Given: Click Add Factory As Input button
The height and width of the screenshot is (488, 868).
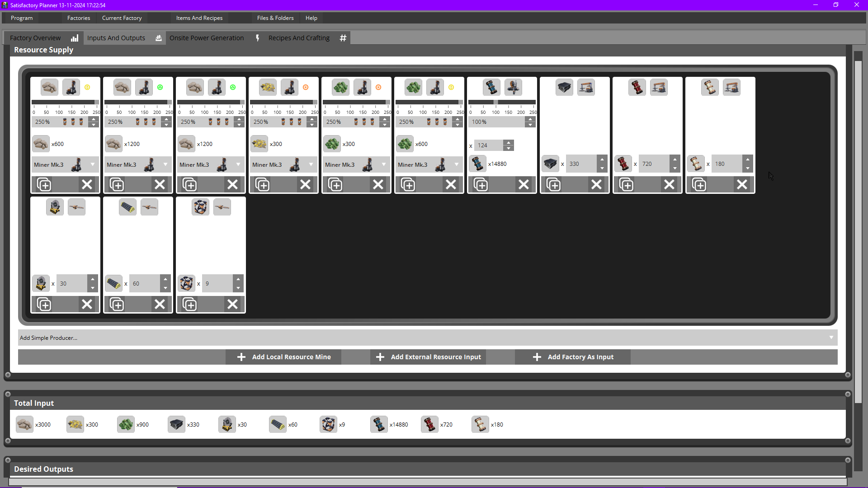Looking at the screenshot, I should [x=573, y=357].
